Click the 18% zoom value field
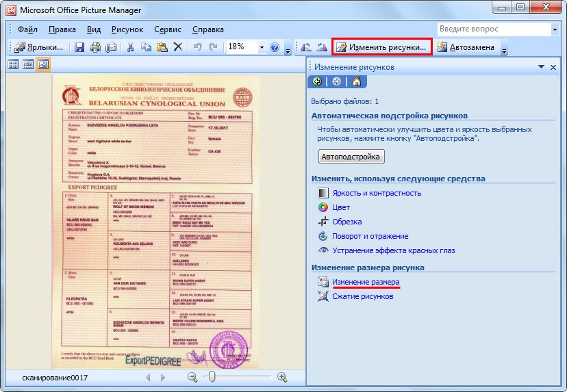 pos(242,47)
